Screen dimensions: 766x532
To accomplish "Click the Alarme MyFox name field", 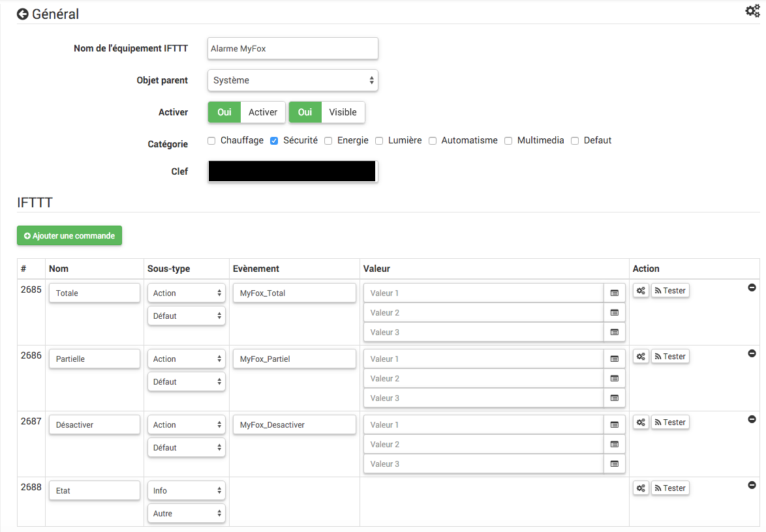I will tap(292, 48).
